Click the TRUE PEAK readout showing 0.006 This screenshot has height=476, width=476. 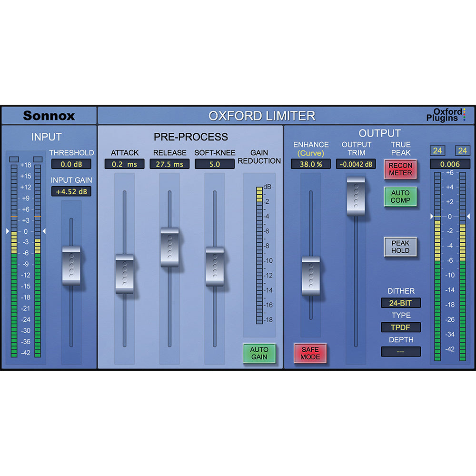(448, 164)
